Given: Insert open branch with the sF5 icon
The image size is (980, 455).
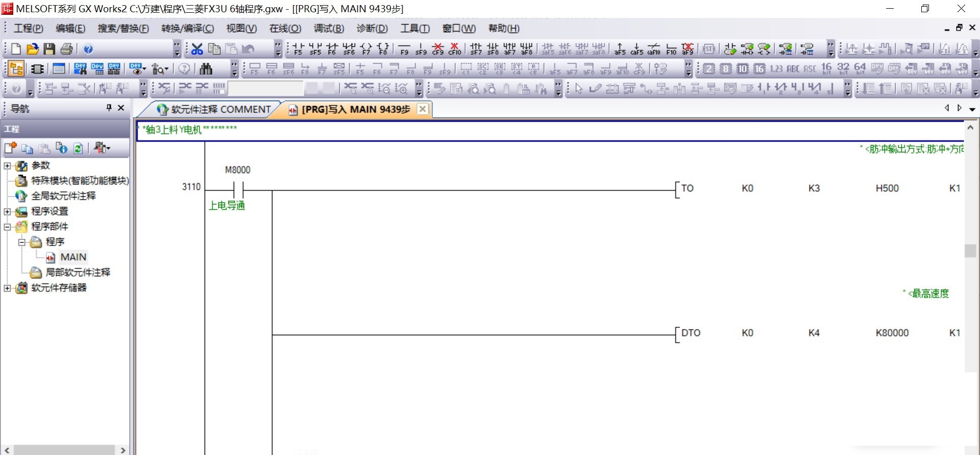Looking at the screenshot, I should click(x=315, y=49).
